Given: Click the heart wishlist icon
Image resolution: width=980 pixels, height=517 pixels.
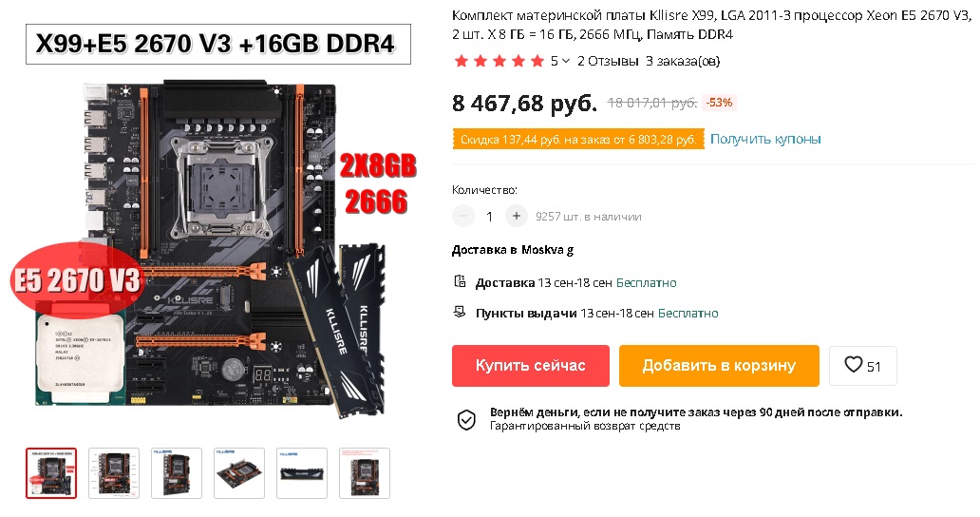Looking at the screenshot, I should click(x=853, y=364).
